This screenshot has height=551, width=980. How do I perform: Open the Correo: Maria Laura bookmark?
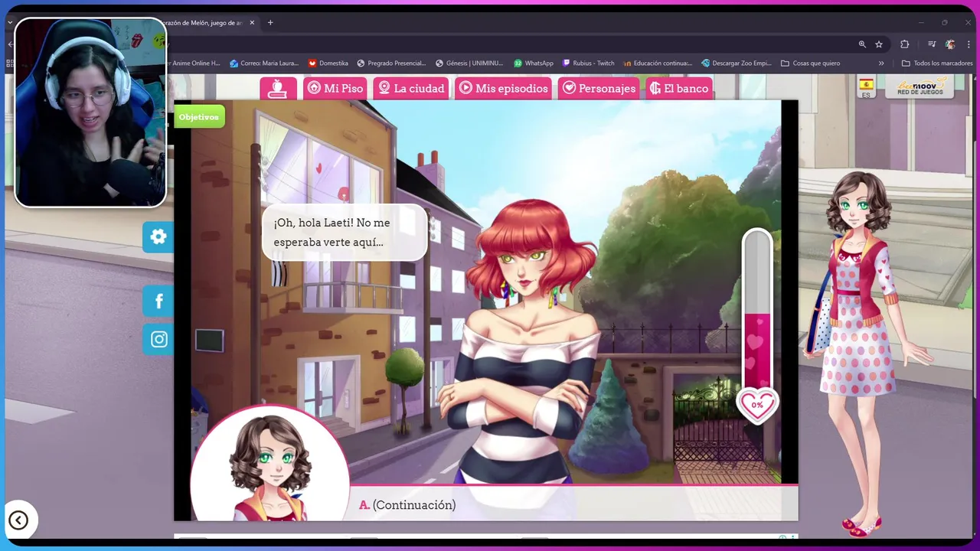click(x=263, y=64)
